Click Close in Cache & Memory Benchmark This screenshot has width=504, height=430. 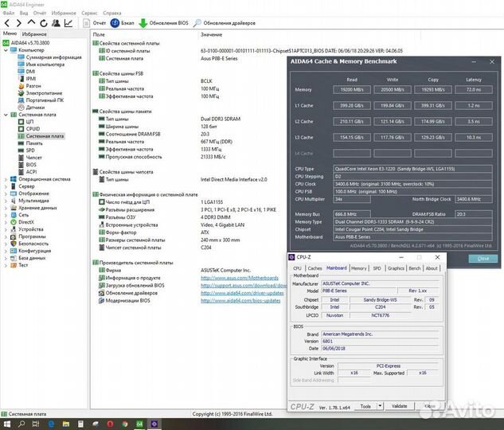(x=483, y=258)
